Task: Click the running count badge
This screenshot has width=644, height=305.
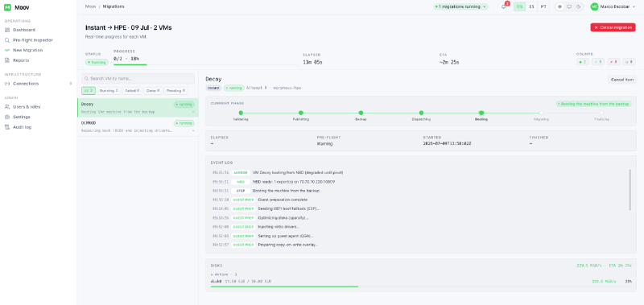Action: click(582, 62)
